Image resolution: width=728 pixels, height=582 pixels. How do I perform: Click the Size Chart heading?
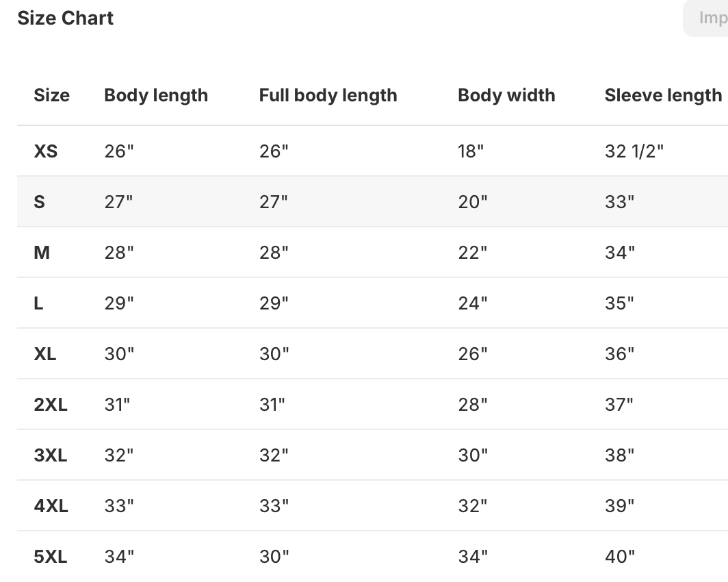coord(66,18)
